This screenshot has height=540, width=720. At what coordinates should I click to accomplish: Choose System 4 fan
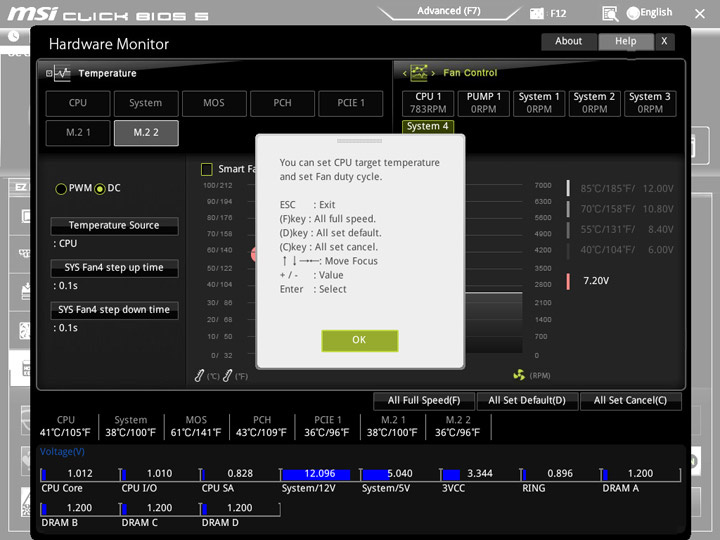[x=428, y=126]
